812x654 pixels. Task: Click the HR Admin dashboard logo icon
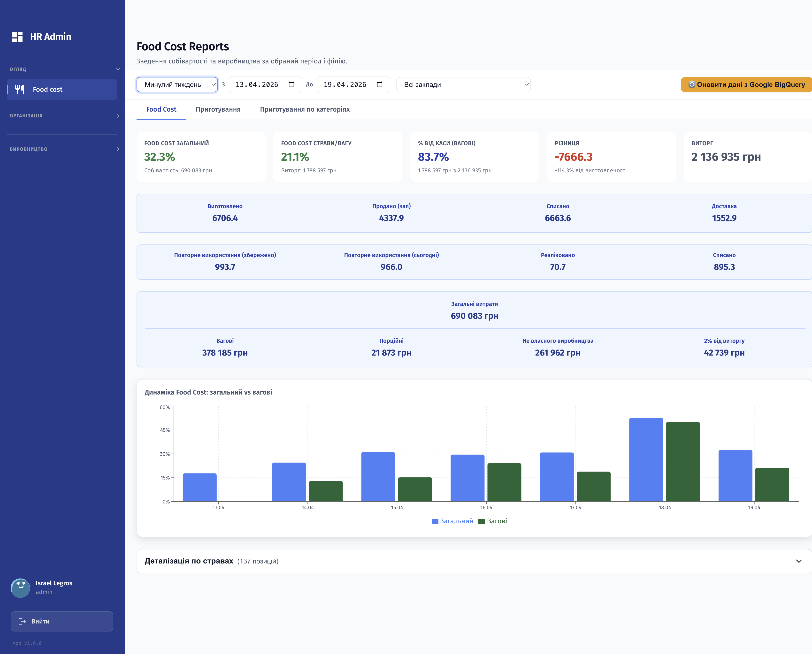pyautogui.click(x=17, y=37)
